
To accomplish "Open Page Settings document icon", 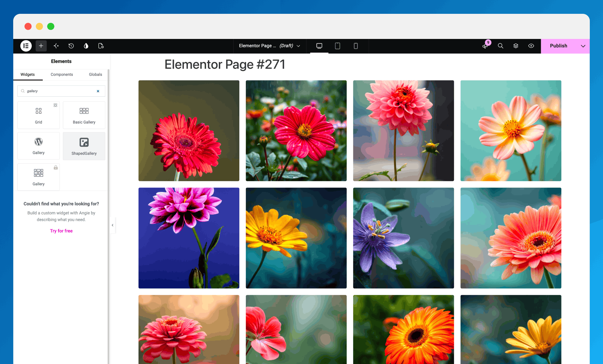I will point(101,46).
